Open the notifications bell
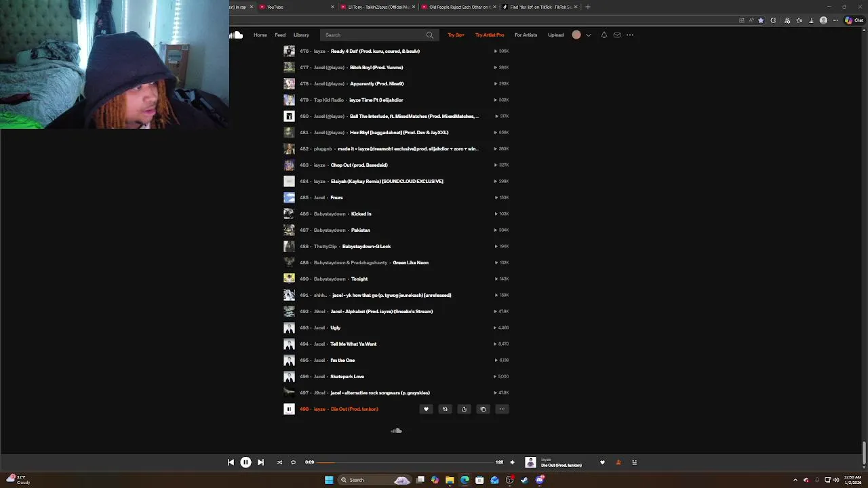Screen dimensions: 868x488 pos(604,35)
